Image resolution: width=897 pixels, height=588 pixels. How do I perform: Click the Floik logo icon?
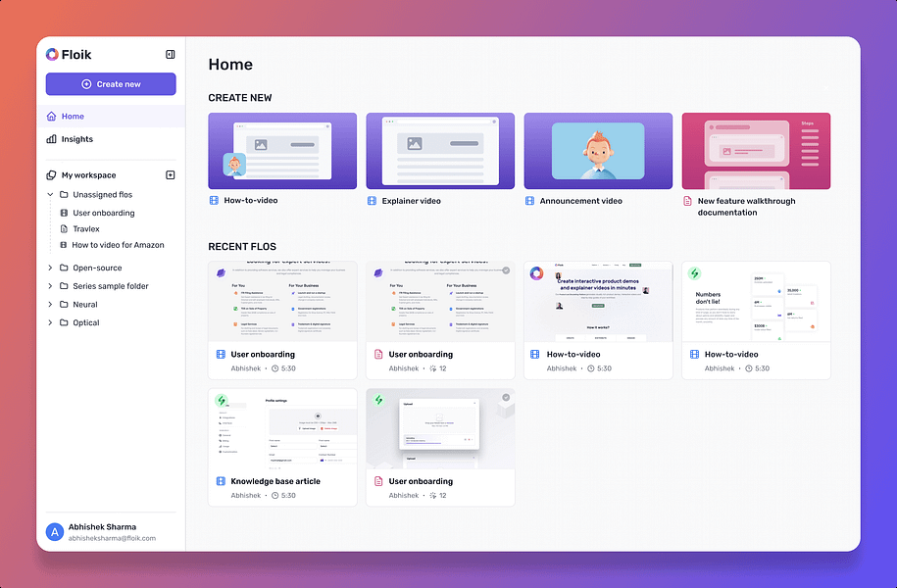pos(52,54)
